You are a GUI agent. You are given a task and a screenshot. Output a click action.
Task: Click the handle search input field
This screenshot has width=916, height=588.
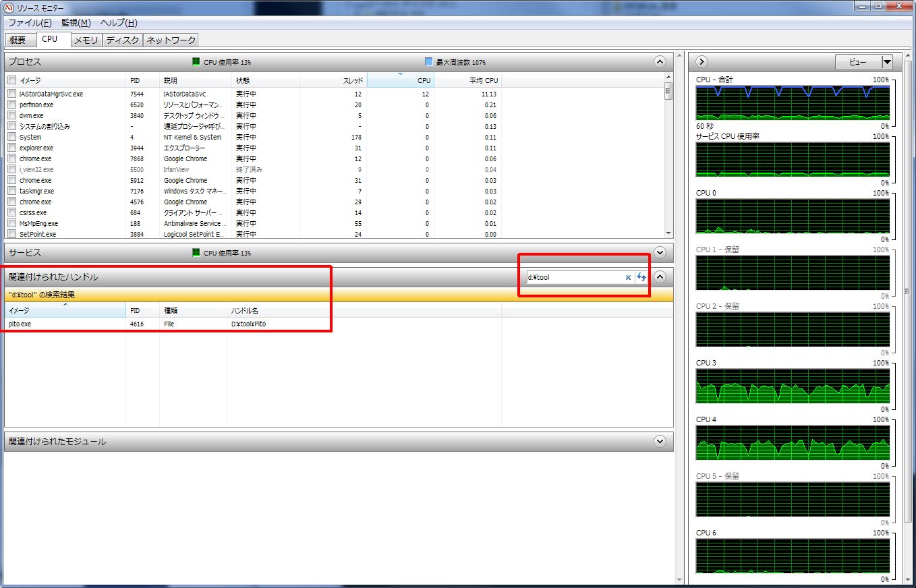pyautogui.click(x=573, y=277)
